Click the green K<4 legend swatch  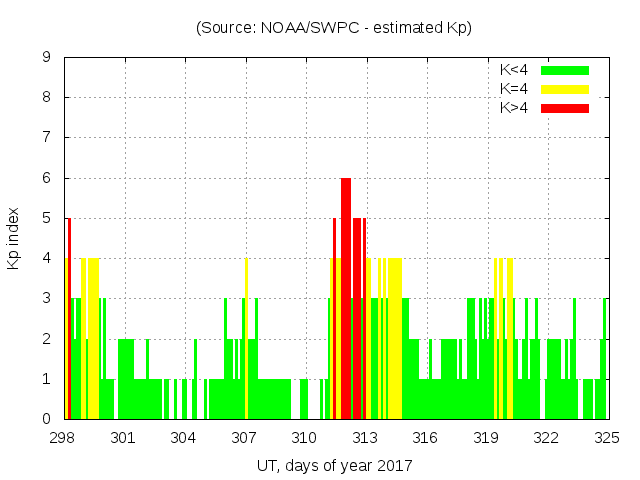565,70
